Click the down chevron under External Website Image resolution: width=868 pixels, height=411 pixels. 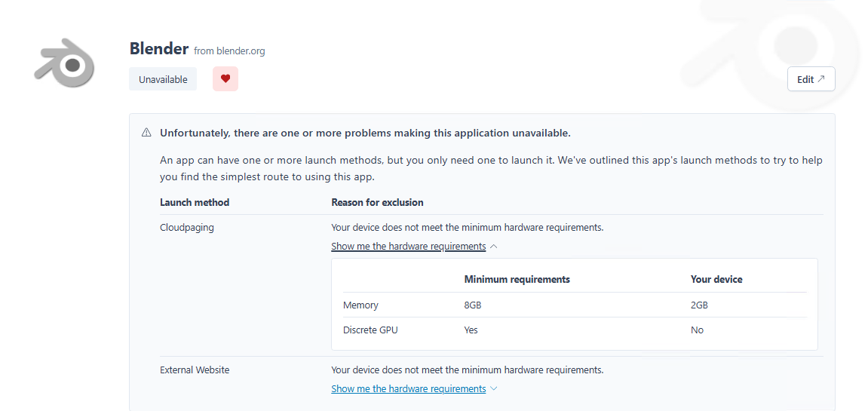[493, 389]
